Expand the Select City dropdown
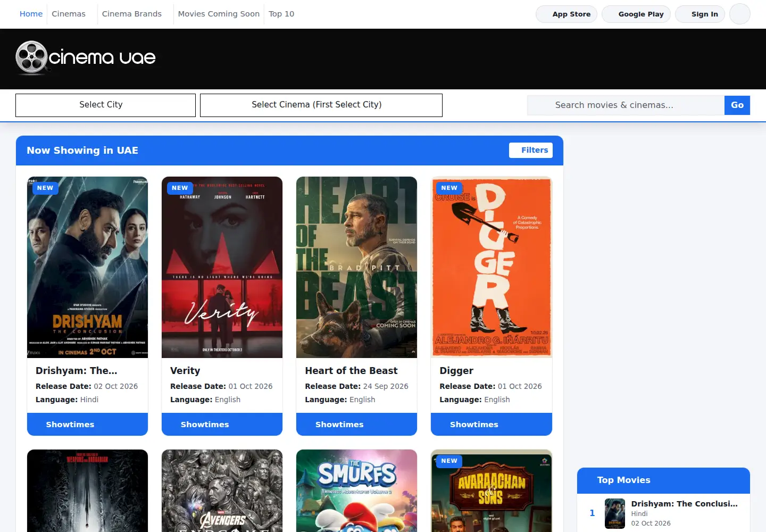766x532 pixels. 105,105
